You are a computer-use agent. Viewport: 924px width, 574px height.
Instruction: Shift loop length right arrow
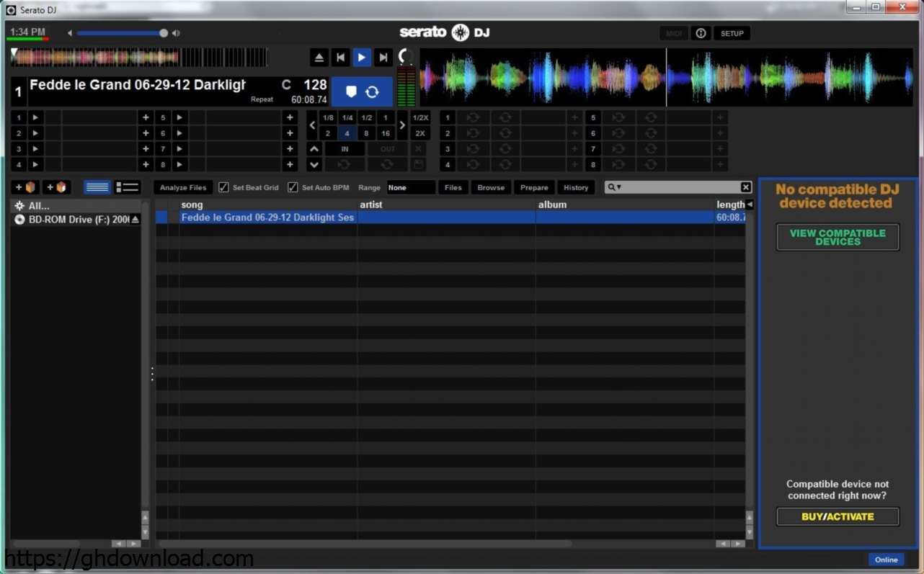[402, 125]
